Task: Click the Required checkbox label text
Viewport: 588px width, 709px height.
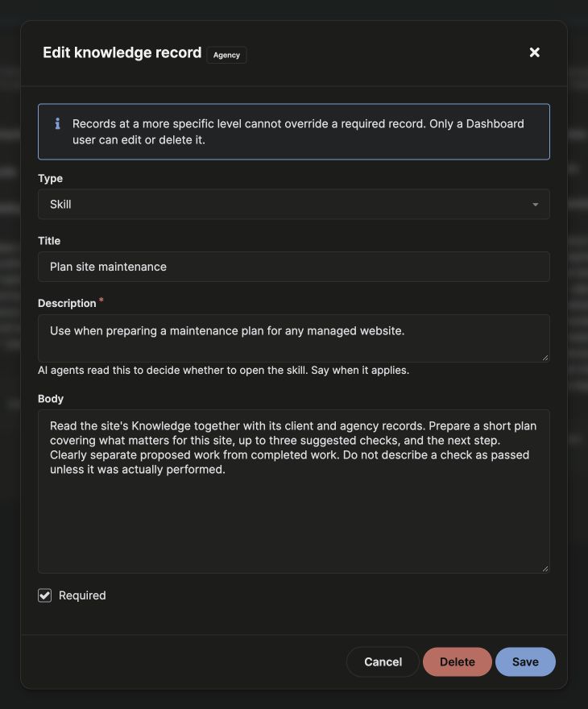Action: coord(82,595)
